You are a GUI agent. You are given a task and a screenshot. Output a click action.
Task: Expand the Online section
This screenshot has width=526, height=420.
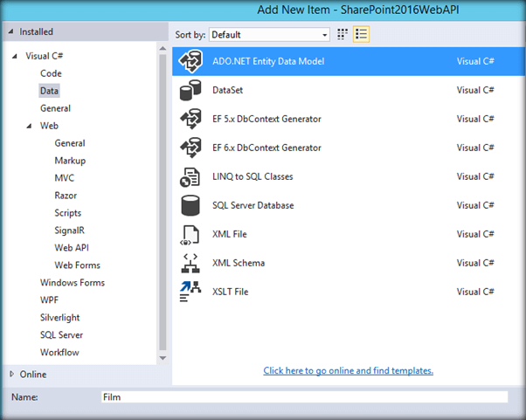pos(10,375)
